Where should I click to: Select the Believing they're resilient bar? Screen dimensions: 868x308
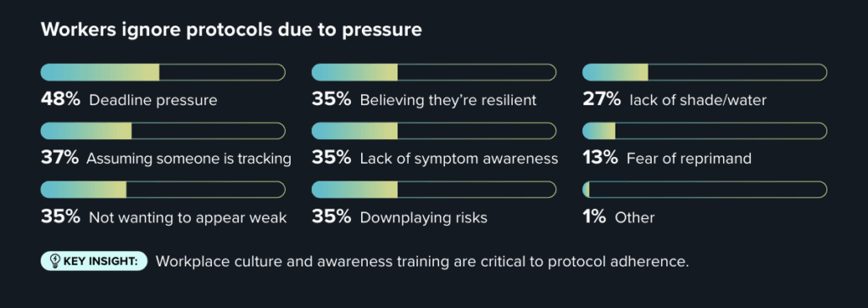pos(434,72)
